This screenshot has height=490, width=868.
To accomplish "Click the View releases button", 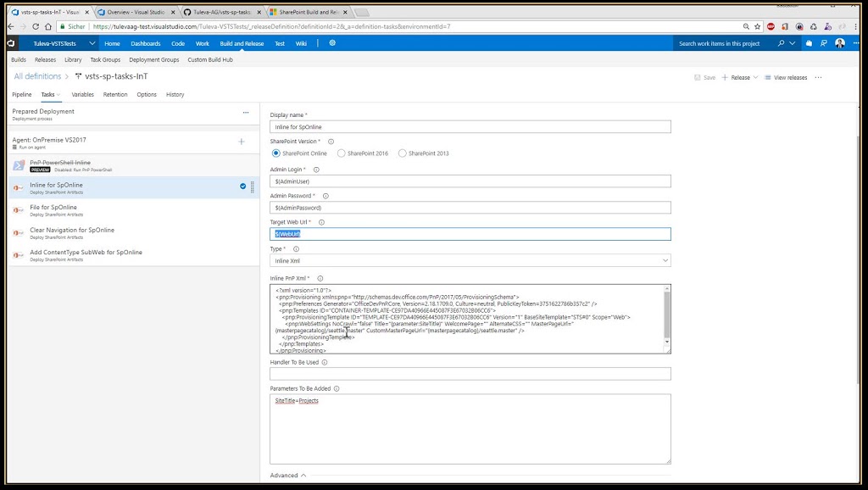I will click(786, 77).
